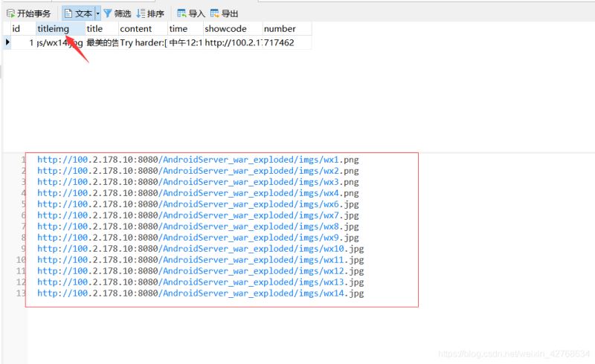
Task: Click the 导入 import button
Action: pyautogui.click(x=191, y=13)
